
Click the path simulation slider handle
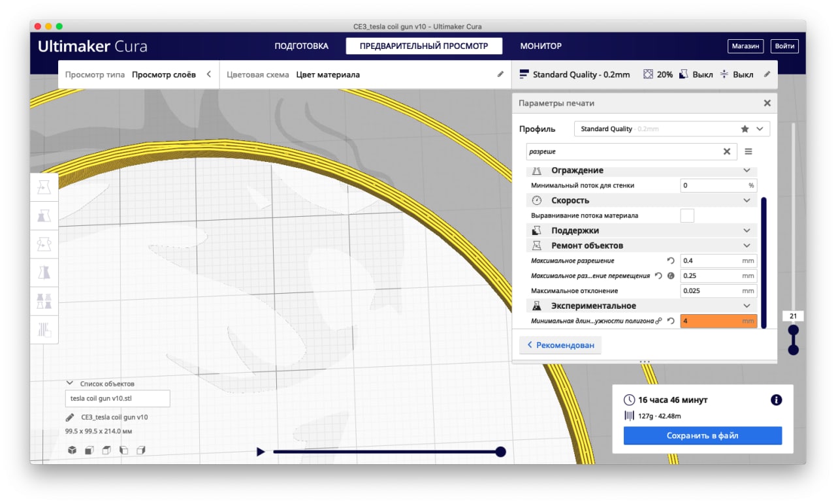pos(501,451)
